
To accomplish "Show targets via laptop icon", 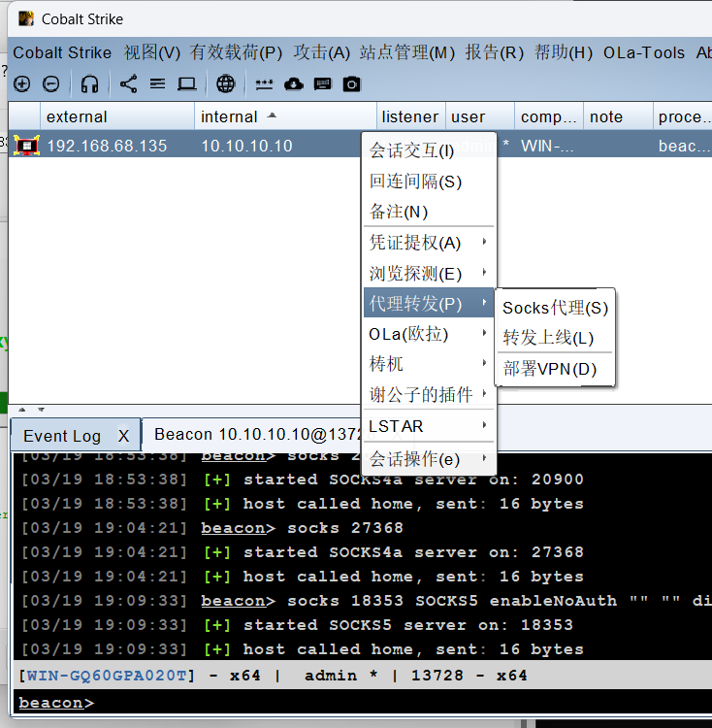I will click(187, 84).
